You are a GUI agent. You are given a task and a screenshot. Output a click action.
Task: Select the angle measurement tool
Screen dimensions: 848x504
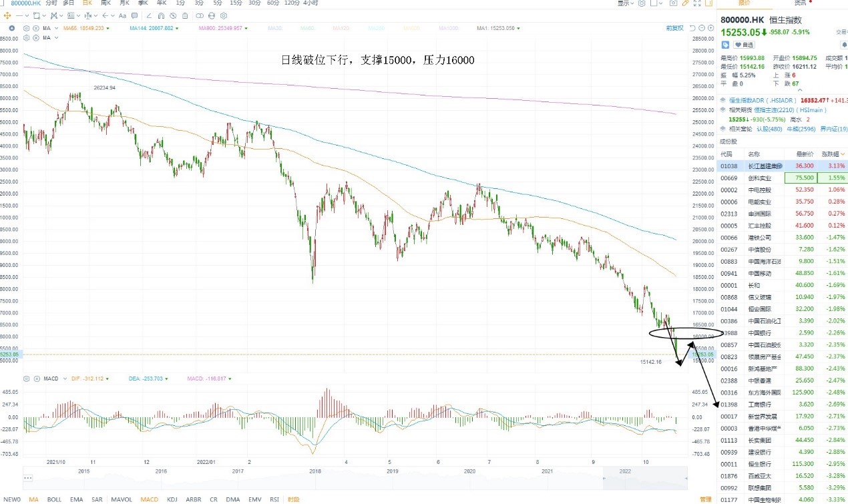point(149,15)
